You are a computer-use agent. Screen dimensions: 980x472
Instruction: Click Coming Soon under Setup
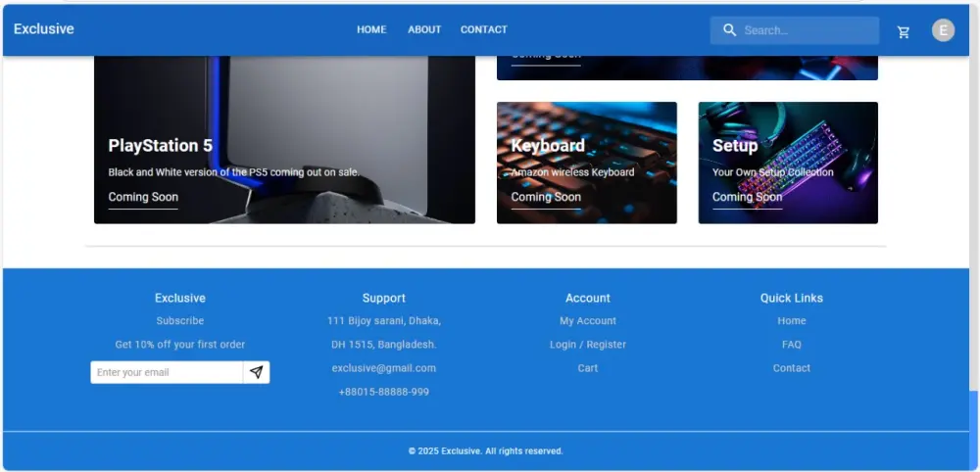click(747, 197)
